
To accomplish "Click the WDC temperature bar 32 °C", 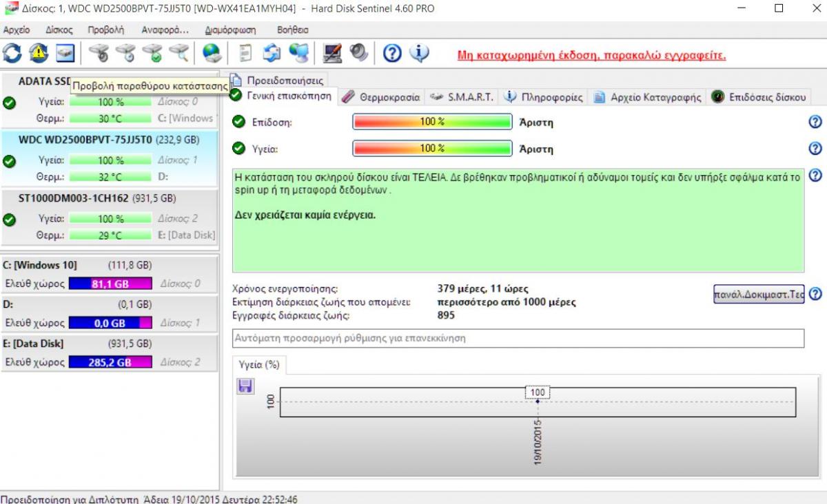I will tap(110, 176).
